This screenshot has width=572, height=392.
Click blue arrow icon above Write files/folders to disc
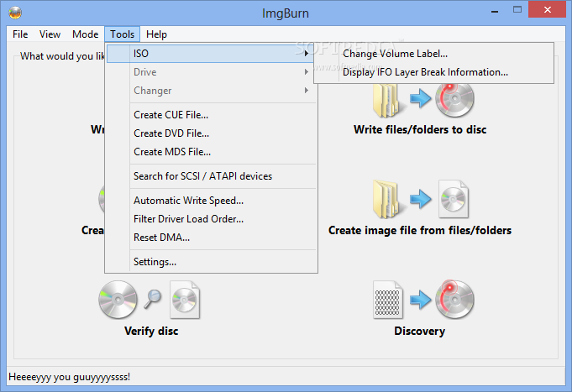[420, 98]
